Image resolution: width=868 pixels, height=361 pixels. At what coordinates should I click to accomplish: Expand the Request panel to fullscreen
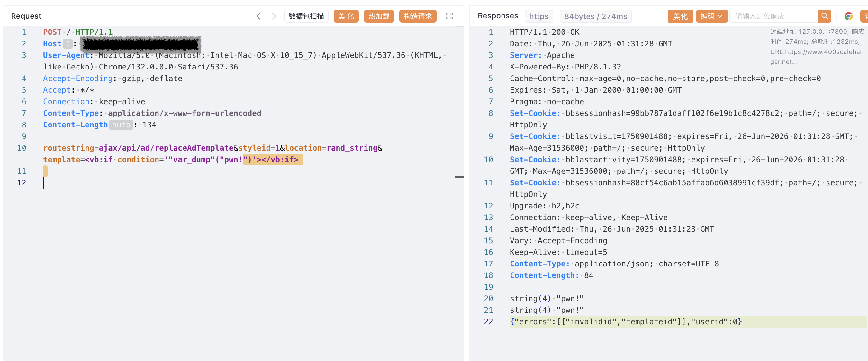[449, 16]
